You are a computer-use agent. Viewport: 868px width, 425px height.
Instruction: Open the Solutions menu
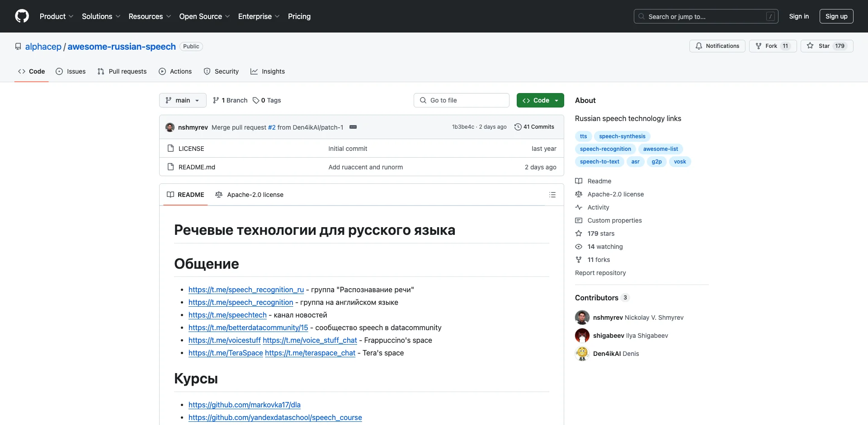(101, 16)
